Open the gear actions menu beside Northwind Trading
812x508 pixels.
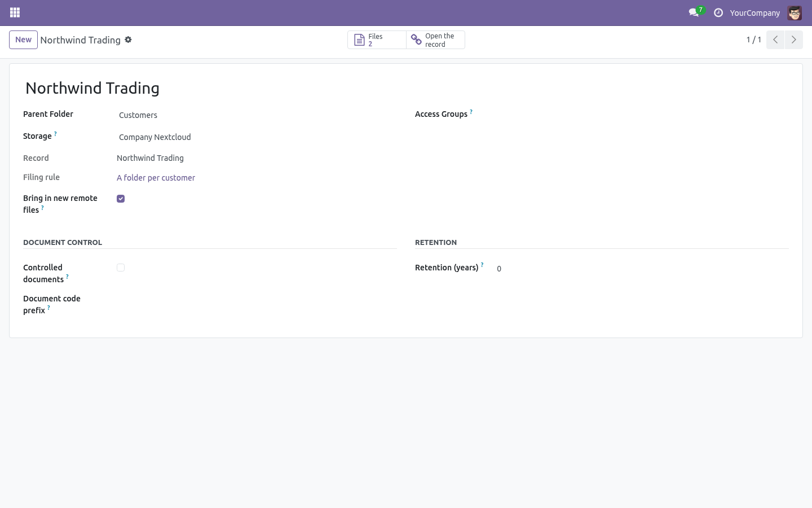pyautogui.click(x=129, y=40)
